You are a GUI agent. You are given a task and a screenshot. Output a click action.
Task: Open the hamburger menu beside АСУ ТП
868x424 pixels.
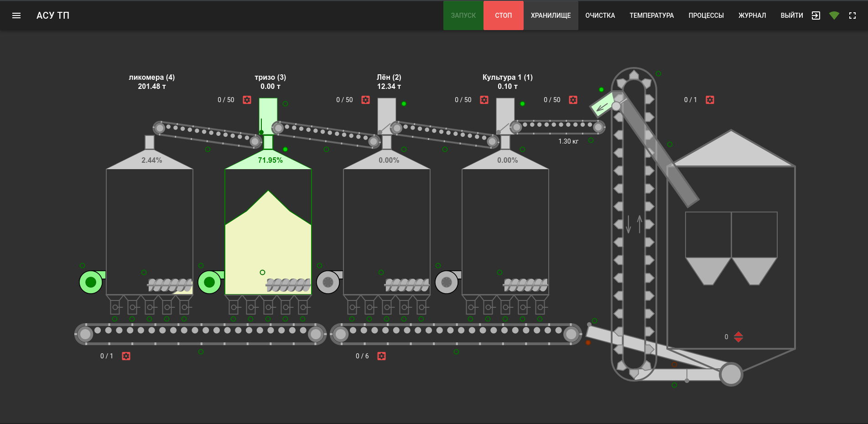[16, 15]
